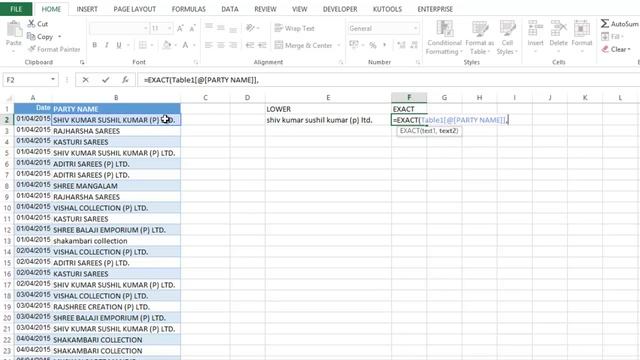Switch to the PAGE LAYOUT tab
This screenshot has height=360, width=640.
point(135,9)
